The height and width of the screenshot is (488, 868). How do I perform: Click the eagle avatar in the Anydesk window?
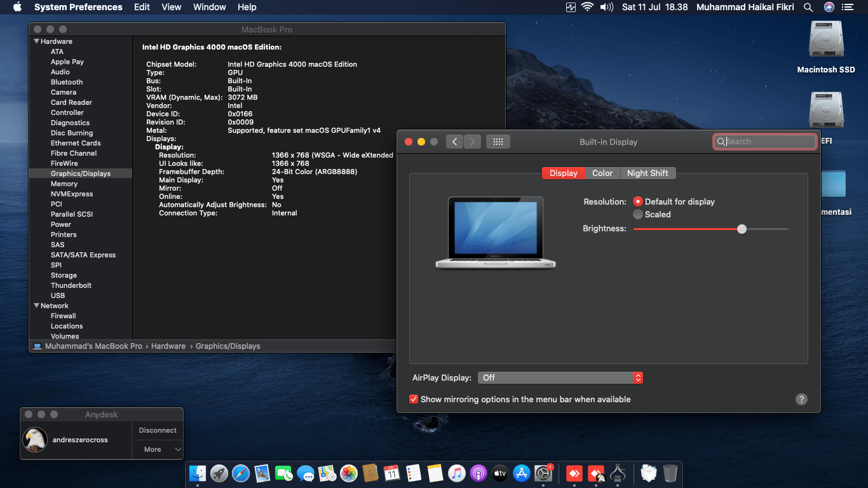coord(35,440)
